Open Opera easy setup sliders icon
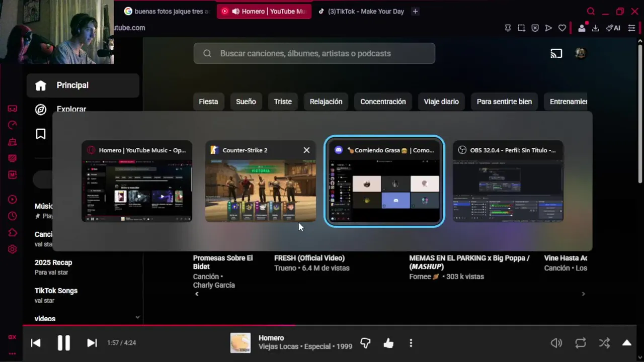 click(x=632, y=28)
